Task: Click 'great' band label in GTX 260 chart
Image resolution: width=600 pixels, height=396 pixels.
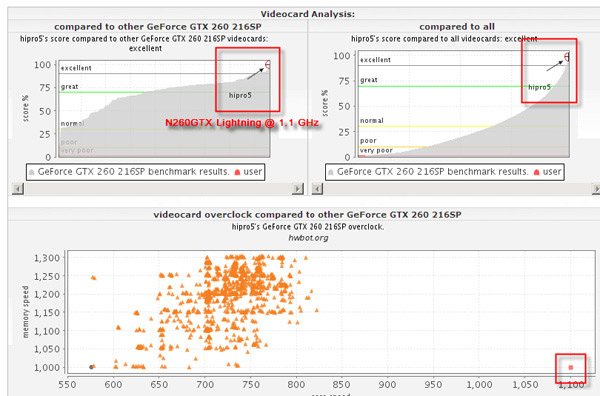Action: pos(69,86)
